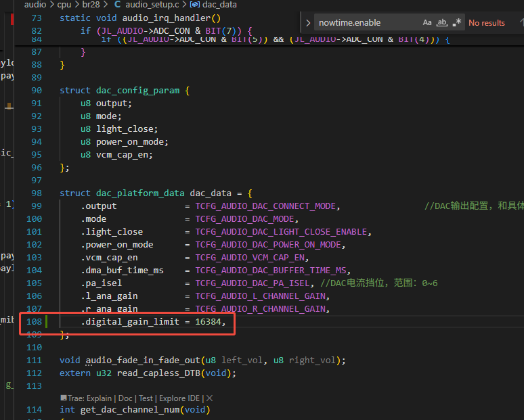Viewport: 524px width, 420px height.
Task: Toggle Match Whole Word option
Action: [x=442, y=23]
